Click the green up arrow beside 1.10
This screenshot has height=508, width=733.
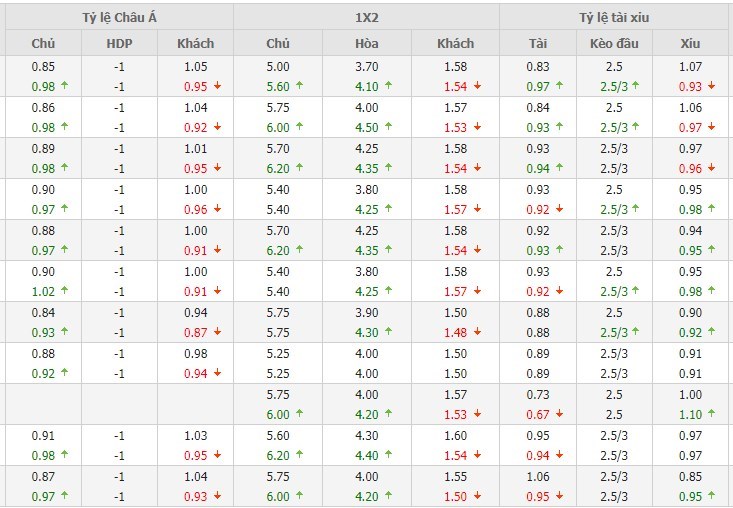click(712, 415)
